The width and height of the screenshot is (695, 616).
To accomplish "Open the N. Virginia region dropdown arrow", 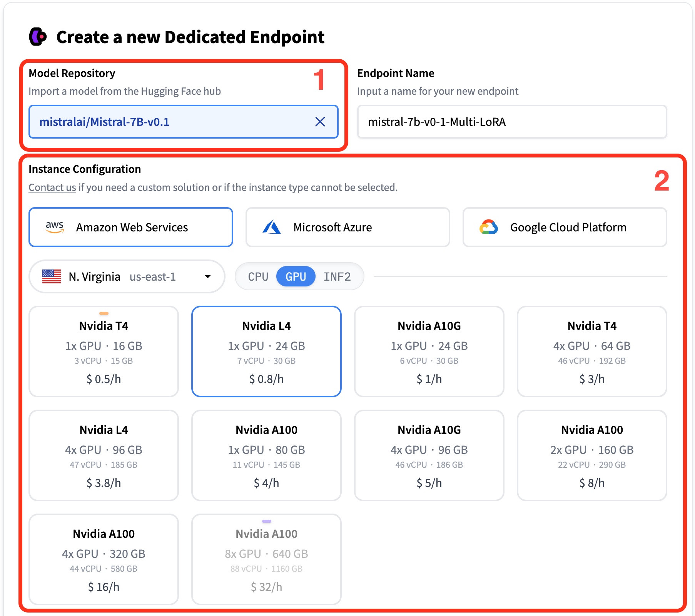I will (208, 276).
